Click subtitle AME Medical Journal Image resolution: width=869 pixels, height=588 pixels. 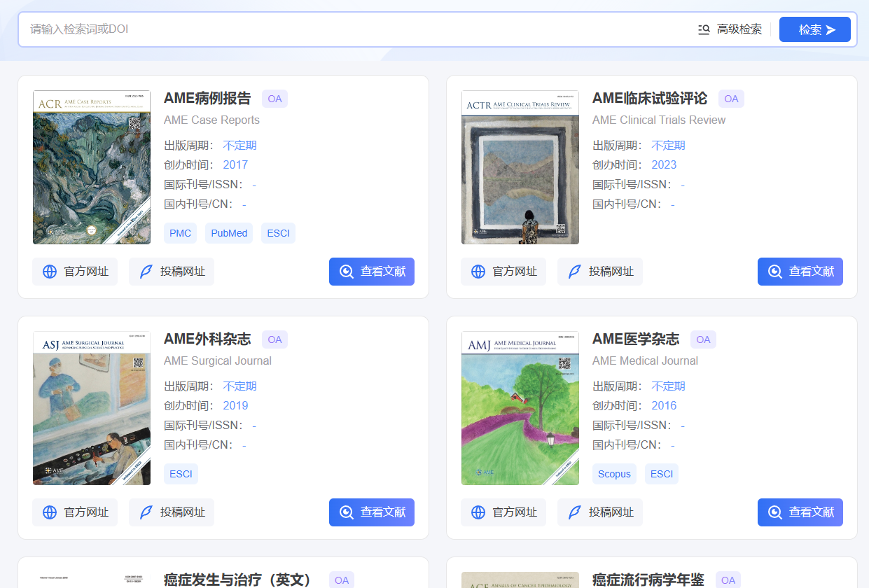coord(645,361)
